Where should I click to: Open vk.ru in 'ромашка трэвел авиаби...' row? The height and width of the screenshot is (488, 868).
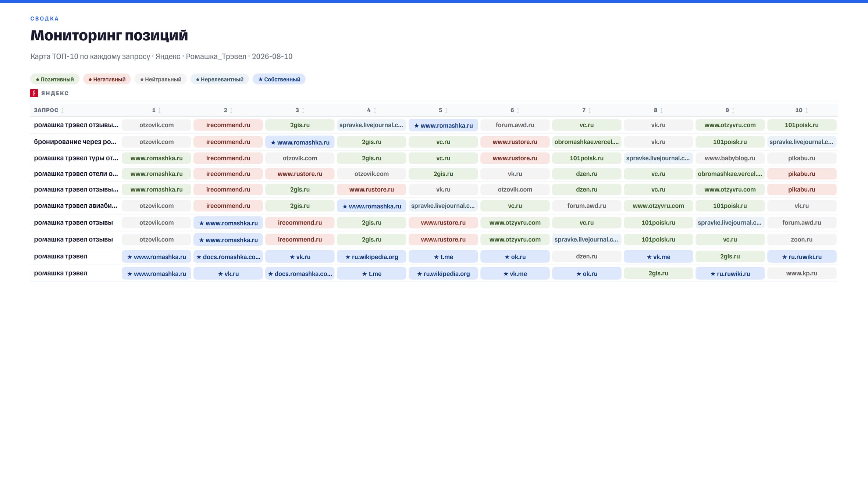802,206
